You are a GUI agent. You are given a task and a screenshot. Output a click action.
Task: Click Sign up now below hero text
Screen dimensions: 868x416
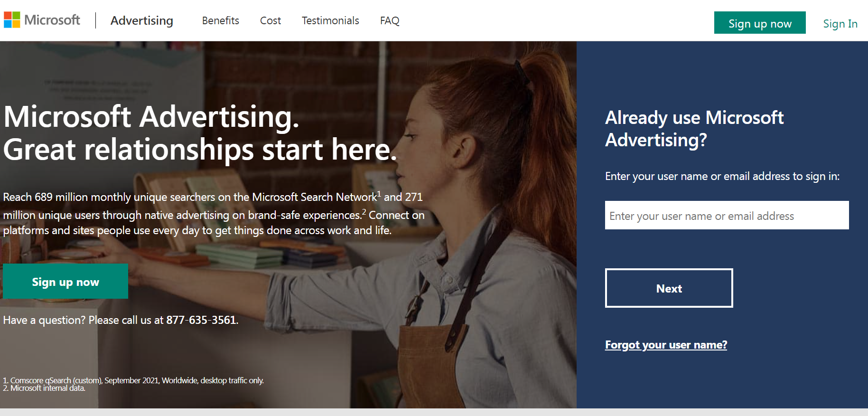(65, 281)
